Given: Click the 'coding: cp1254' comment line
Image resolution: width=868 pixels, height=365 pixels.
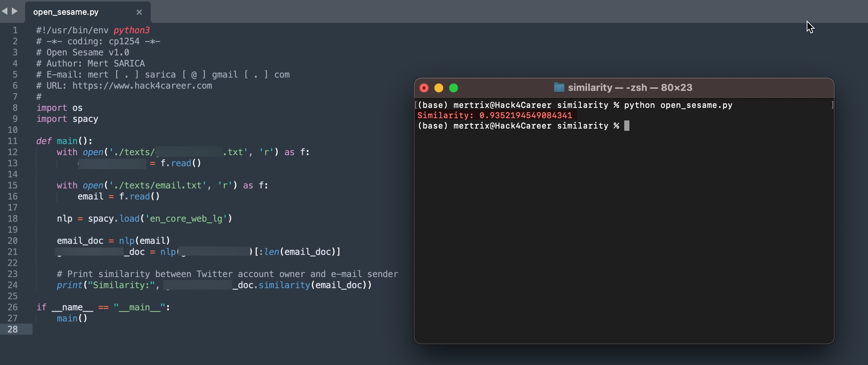Looking at the screenshot, I should 98,41.
